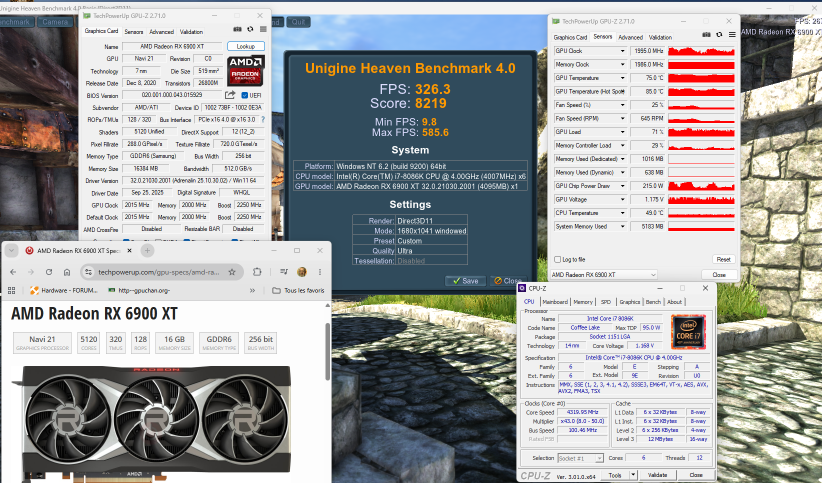
Task: Open the AMD Radeon RX 6900 XT device selector
Action: point(603,274)
